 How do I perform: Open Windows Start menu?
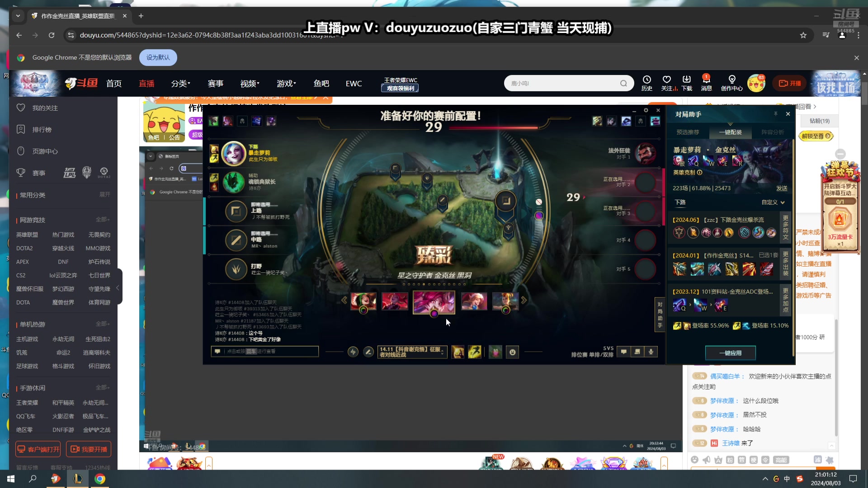[11, 479]
